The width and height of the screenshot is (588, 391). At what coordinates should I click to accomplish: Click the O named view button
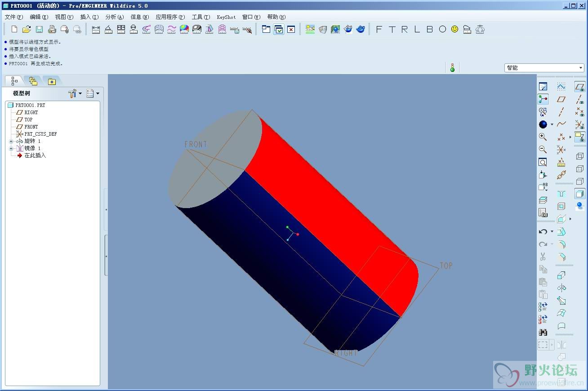tap(442, 29)
